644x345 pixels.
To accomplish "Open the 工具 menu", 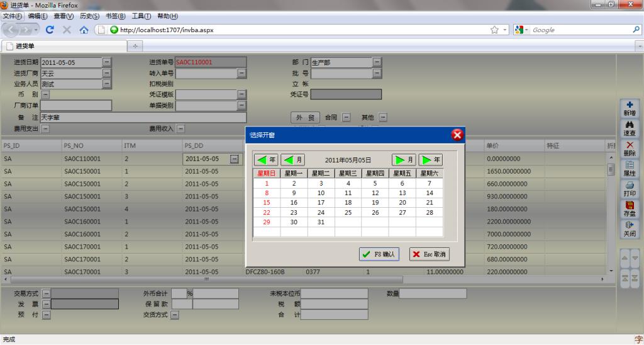I will click(142, 16).
